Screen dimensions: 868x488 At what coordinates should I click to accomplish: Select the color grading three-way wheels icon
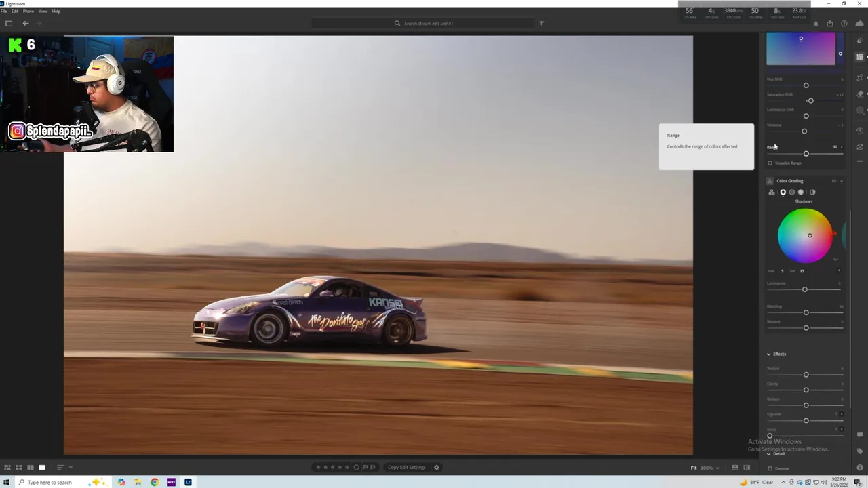coord(772,192)
